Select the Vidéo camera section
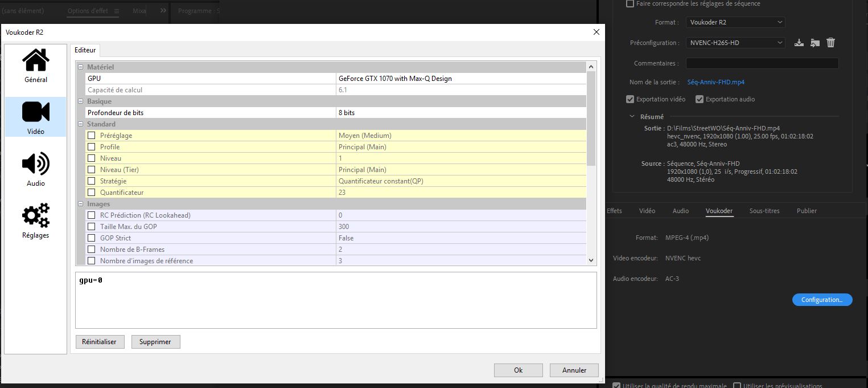The height and width of the screenshot is (388, 868). pyautogui.click(x=35, y=117)
